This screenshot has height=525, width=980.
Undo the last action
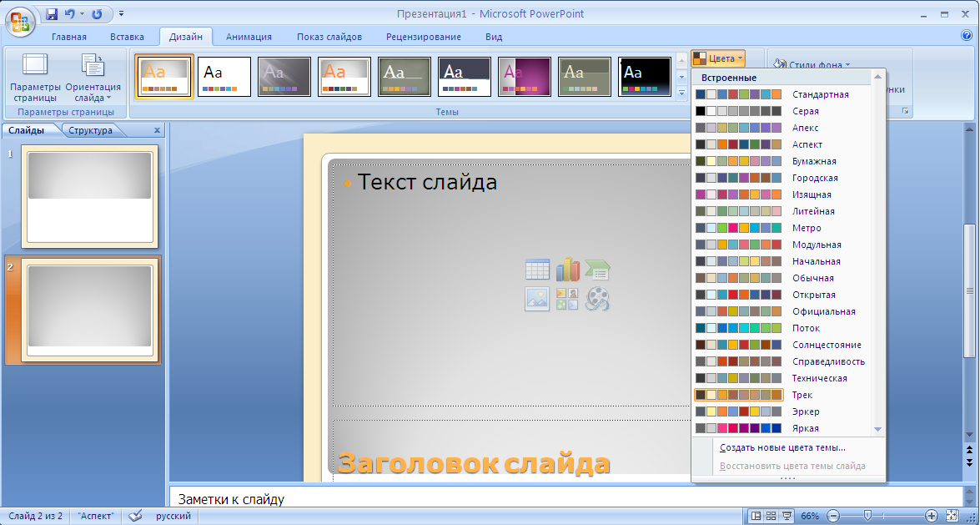[x=69, y=13]
